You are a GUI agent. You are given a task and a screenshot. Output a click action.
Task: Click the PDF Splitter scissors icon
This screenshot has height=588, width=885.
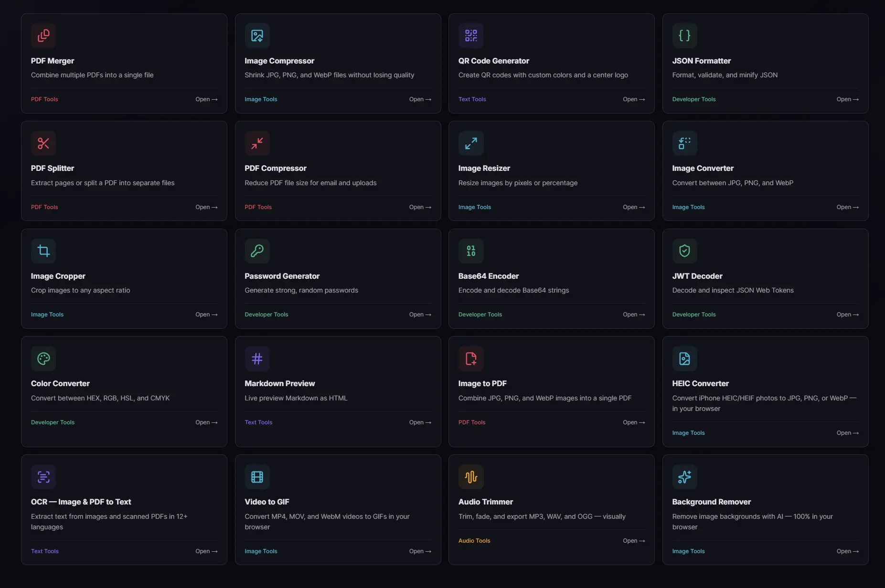pyautogui.click(x=43, y=143)
